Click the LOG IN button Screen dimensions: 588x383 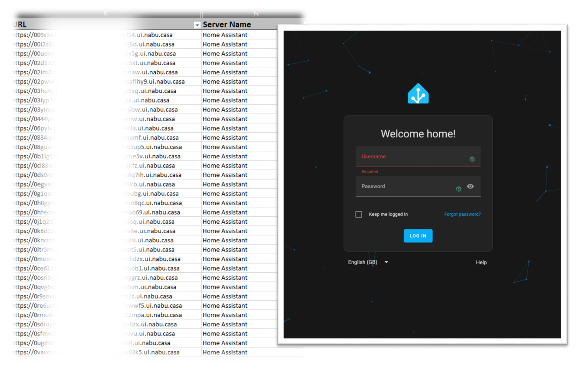coord(418,236)
